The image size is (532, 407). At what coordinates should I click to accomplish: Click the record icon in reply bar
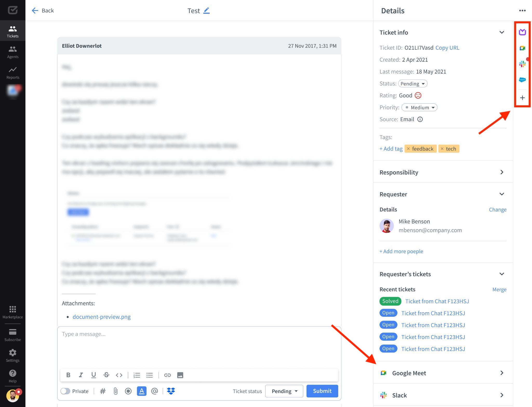pos(128,391)
